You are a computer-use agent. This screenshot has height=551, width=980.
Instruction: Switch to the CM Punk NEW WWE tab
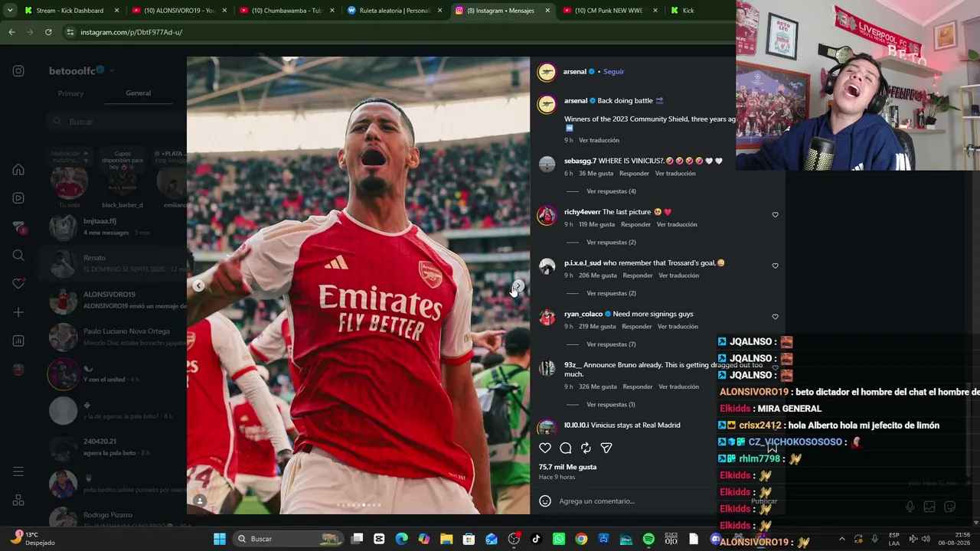pos(609,11)
